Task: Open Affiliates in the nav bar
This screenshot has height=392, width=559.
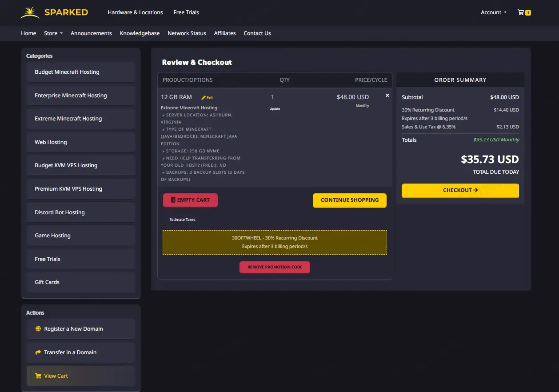Action: (225, 33)
